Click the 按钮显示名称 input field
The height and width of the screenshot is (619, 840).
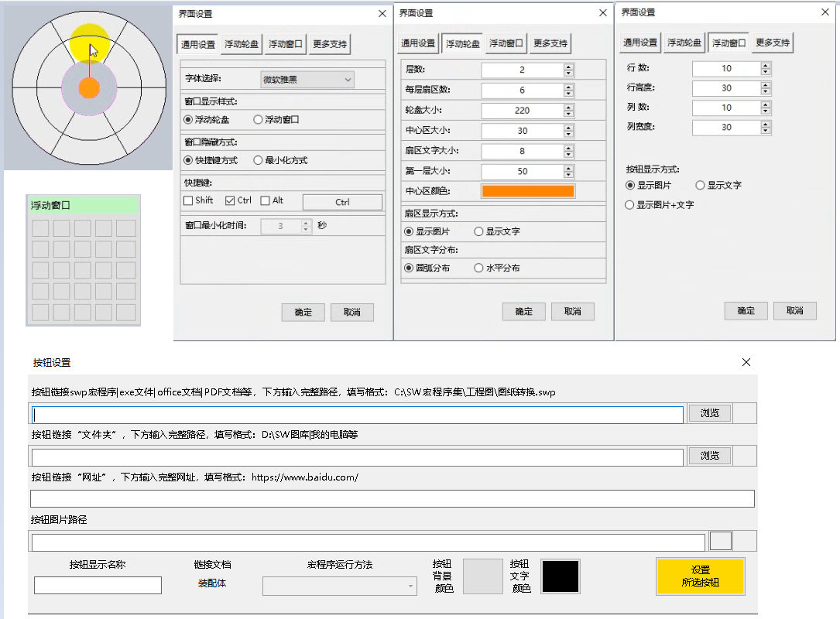click(98, 585)
